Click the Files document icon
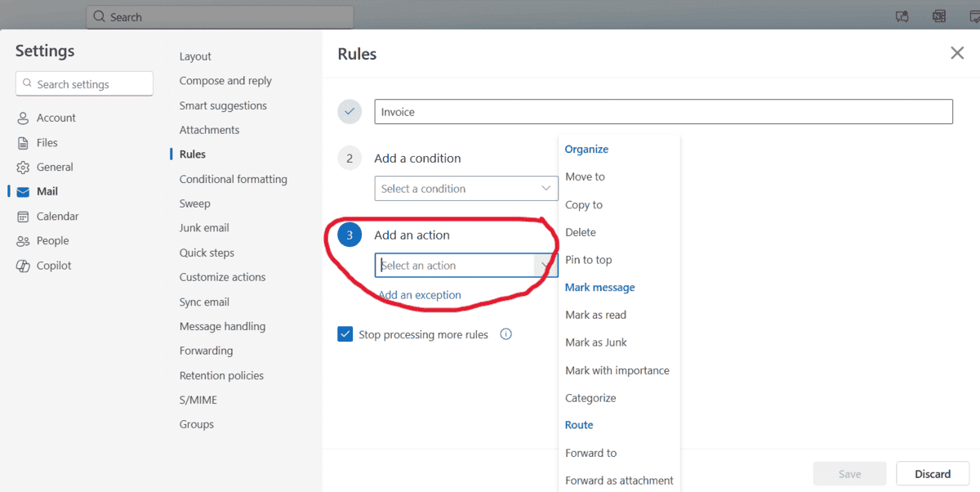This screenshot has width=980, height=492. 23,143
